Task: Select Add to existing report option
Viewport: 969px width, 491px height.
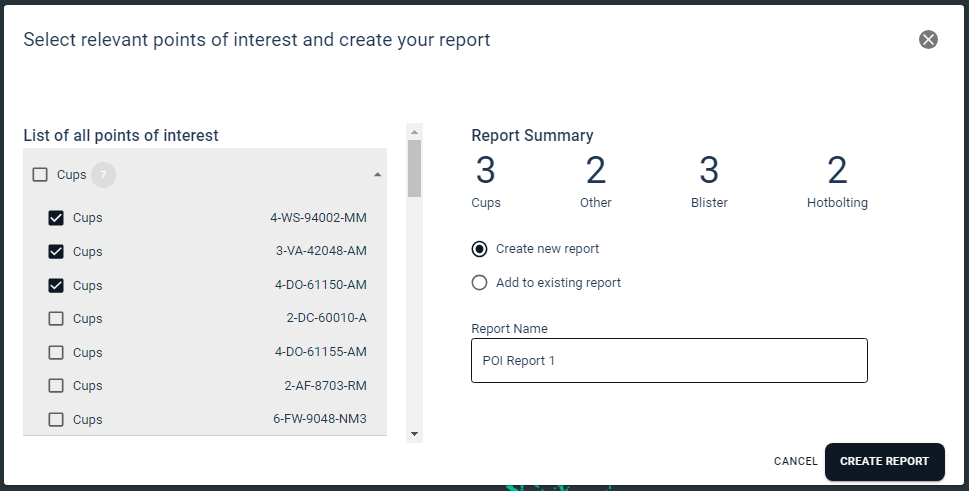Action: coord(480,283)
